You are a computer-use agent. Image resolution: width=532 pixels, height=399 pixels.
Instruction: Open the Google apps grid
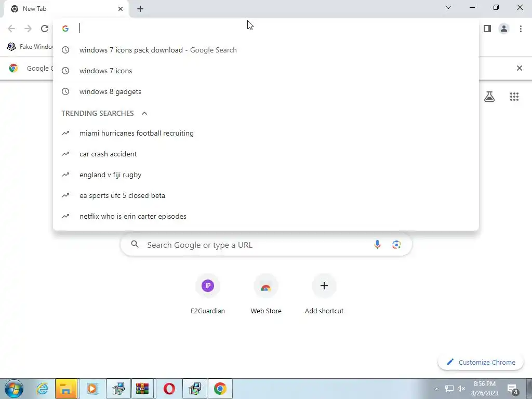(x=514, y=97)
